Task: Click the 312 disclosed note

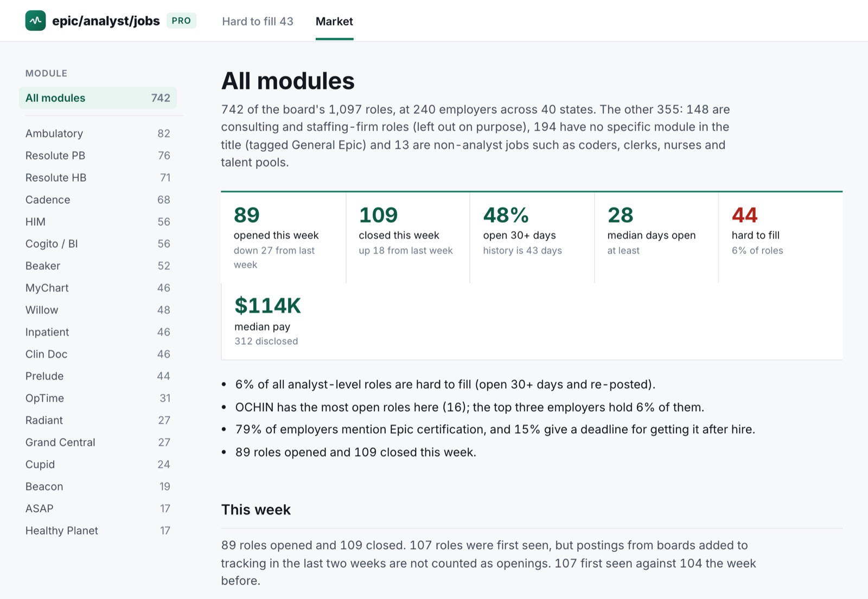Action: (266, 341)
